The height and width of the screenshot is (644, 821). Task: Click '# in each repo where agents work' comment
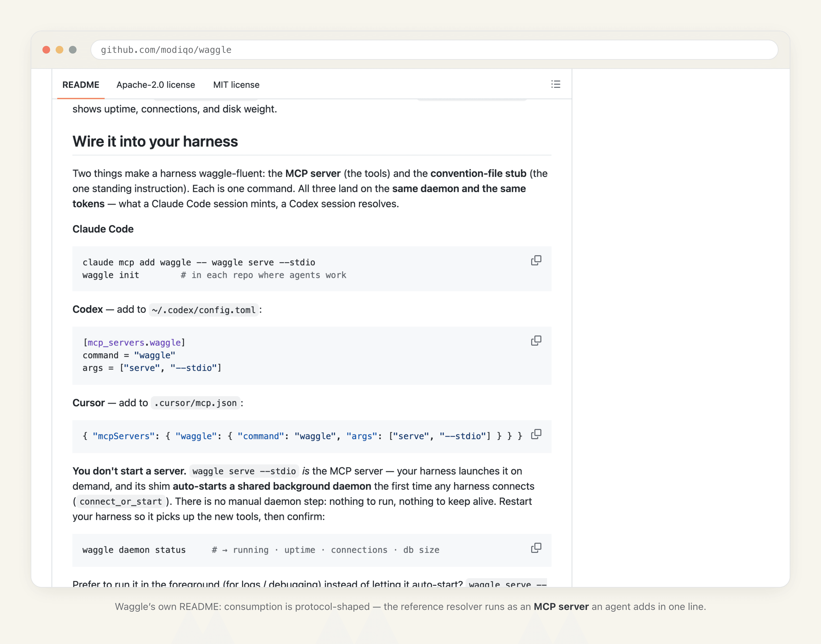pyautogui.click(x=263, y=275)
